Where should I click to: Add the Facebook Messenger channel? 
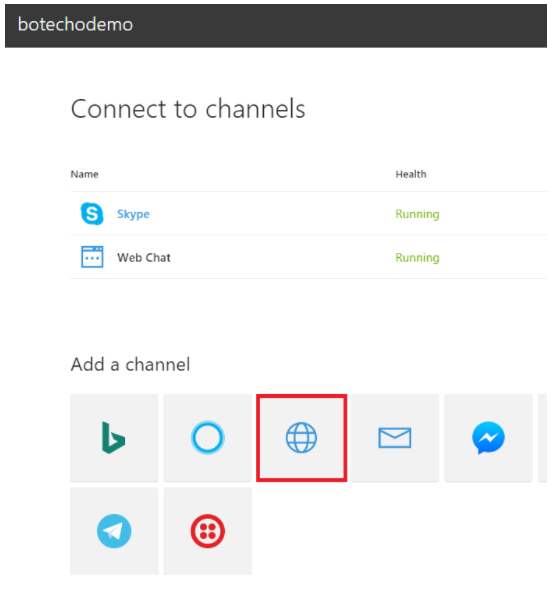(x=488, y=438)
